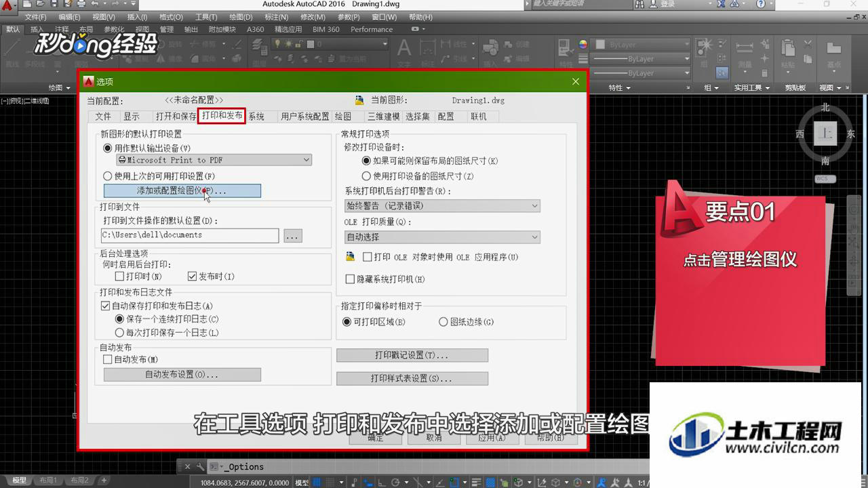
Task: Toggle dynamic input icon in status bar
Action: pos(369,483)
